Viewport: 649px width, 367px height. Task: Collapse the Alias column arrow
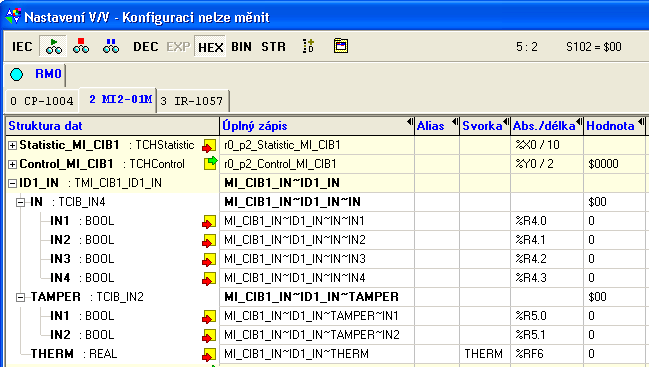click(455, 122)
